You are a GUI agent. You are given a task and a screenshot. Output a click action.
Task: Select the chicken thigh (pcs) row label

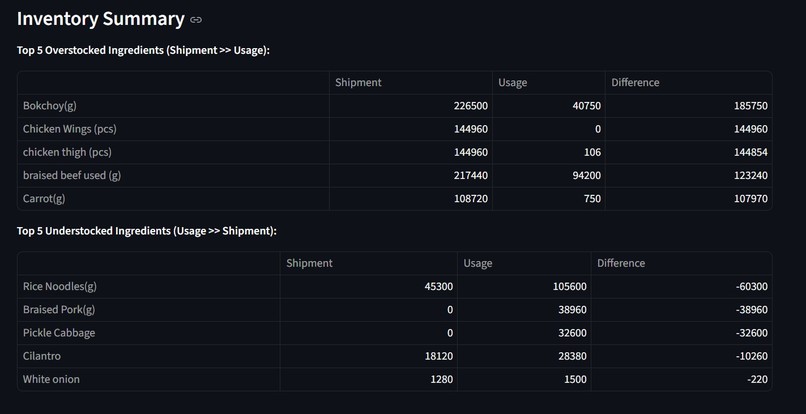pyautogui.click(x=173, y=152)
